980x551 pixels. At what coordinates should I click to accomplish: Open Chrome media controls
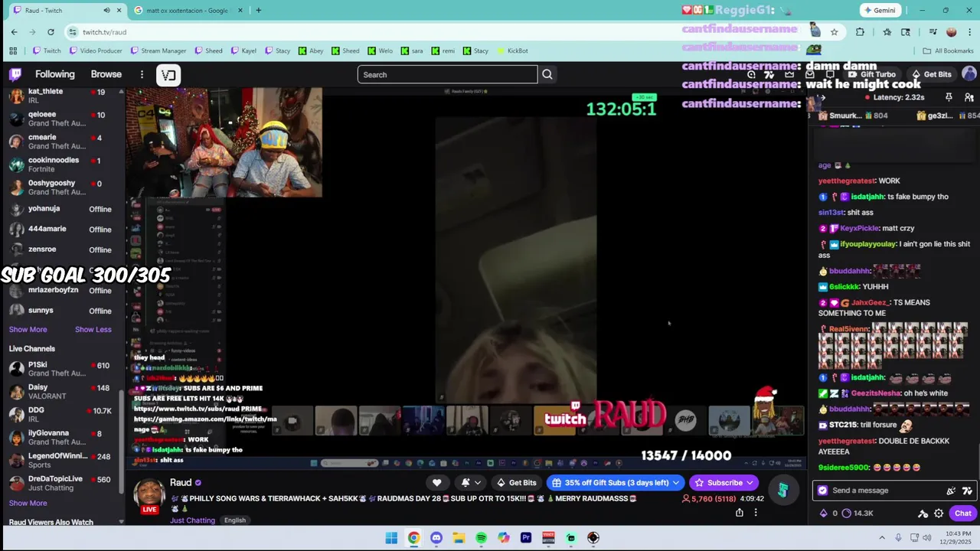933,31
